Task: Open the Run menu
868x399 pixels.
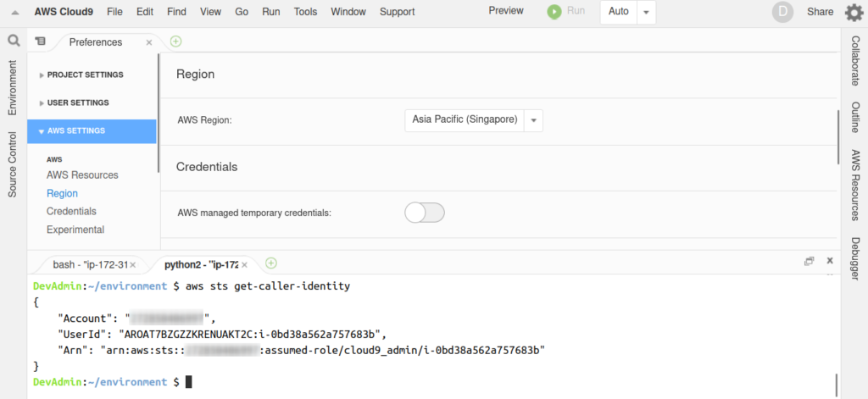Action: [271, 12]
